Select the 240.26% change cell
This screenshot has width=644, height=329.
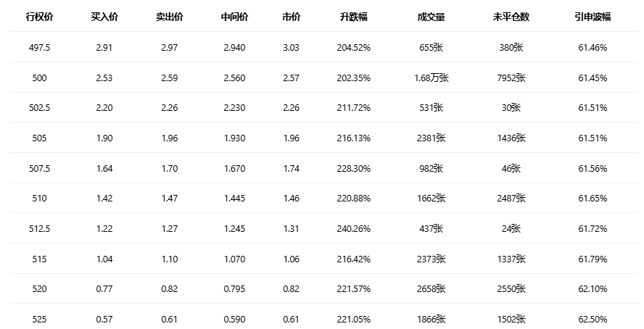pyautogui.click(x=355, y=228)
